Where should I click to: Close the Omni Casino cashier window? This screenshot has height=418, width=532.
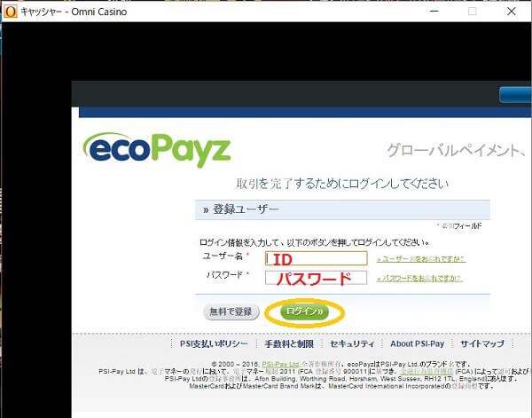513,12
